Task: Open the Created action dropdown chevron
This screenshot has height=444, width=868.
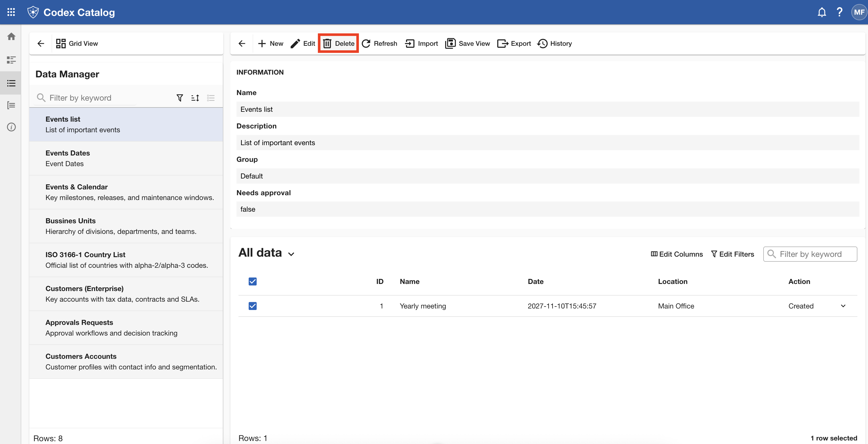Action: (843, 306)
